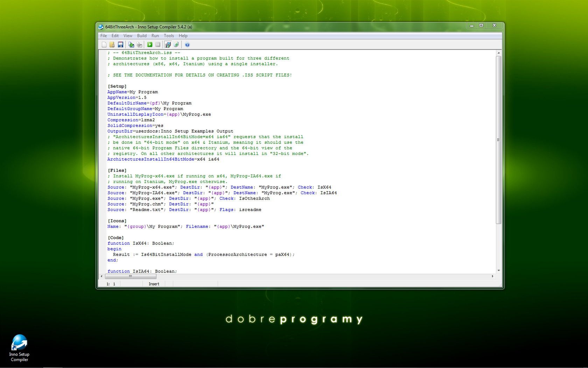This screenshot has width=588, height=368.
Task: Click the vertical scrollbar up arrow
Action: coord(499,53)
